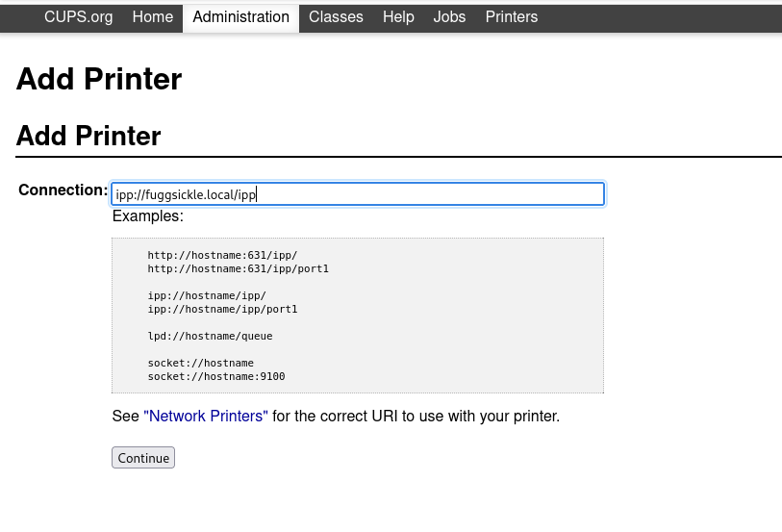782x532 pixels.
Task: Navigate to the Printers tab
Action: (511, 17)
